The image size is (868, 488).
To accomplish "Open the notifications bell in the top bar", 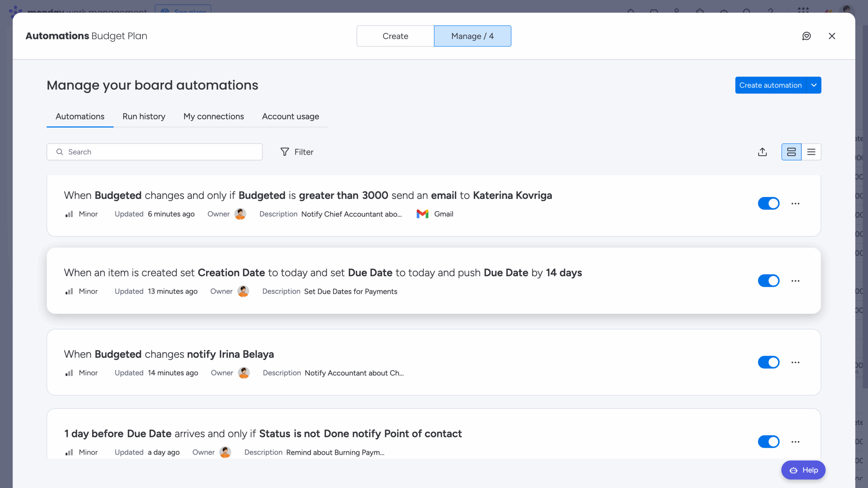I will click(x=631, y=11).
